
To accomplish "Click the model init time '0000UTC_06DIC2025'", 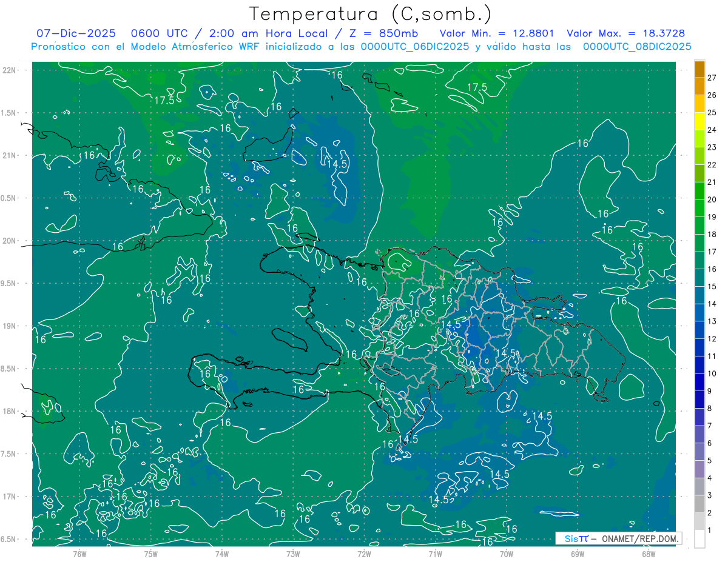I will [x=414, y=47].
